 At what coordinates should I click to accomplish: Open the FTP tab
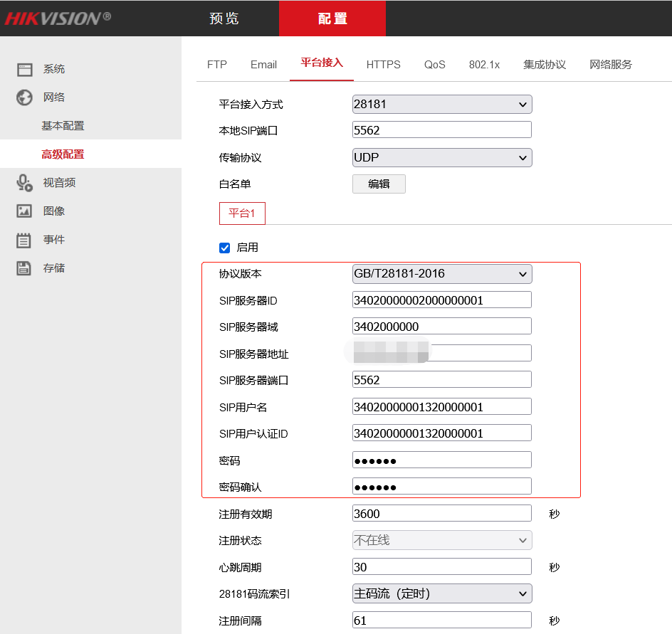coord(217,65)
